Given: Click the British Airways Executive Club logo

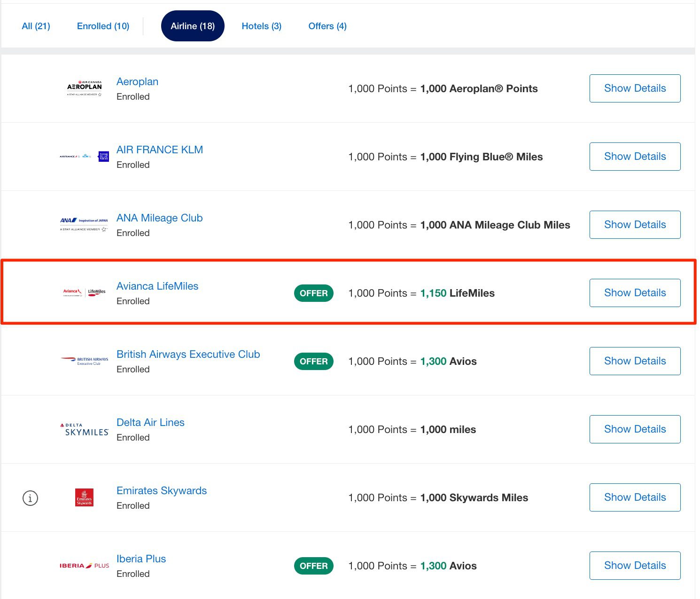Looking at the screenshot, I should (x=85, y=360).
